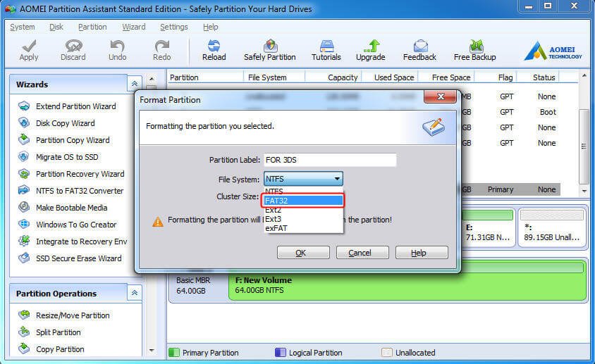595x364 pixels.
Task: Click Help in Format Partition dialog
Action: pos(422,253)
